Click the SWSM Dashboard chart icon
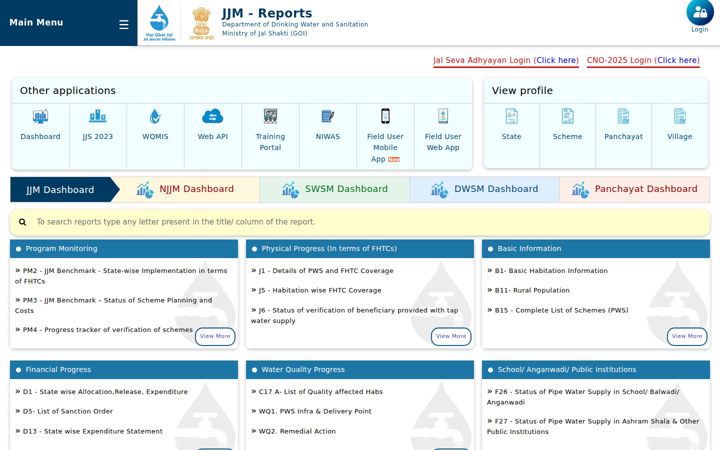The image size is (720, 450). pyautogui.click(x=290, y=190)
